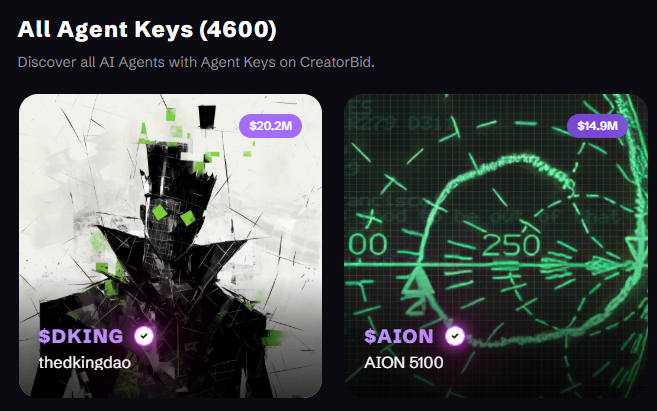Click the Discover all AI Agents subtitle text
The image size is (657, 411).
point(196,62)
